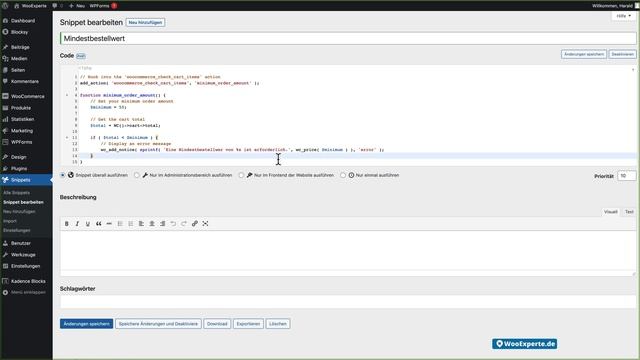Insert a bulleted list in description
The width and height of the screenshot is (640, 360).
[x=120, y=224]
